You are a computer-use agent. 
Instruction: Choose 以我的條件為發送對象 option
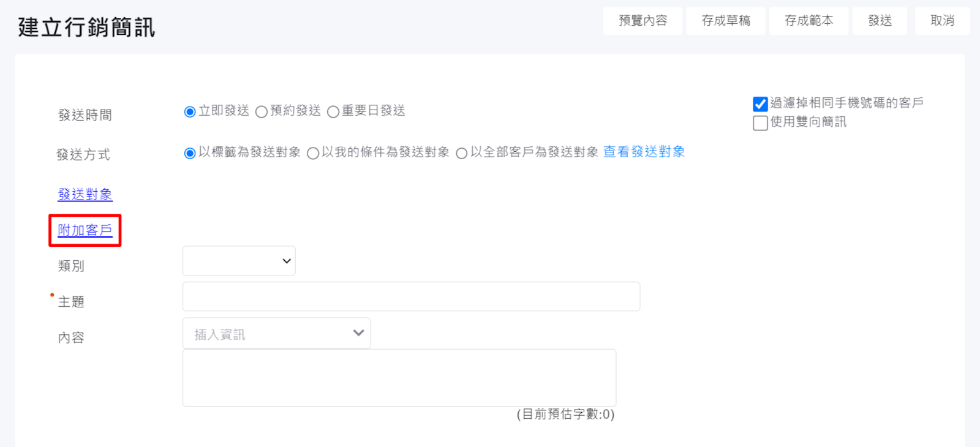[x=313, y=153]
